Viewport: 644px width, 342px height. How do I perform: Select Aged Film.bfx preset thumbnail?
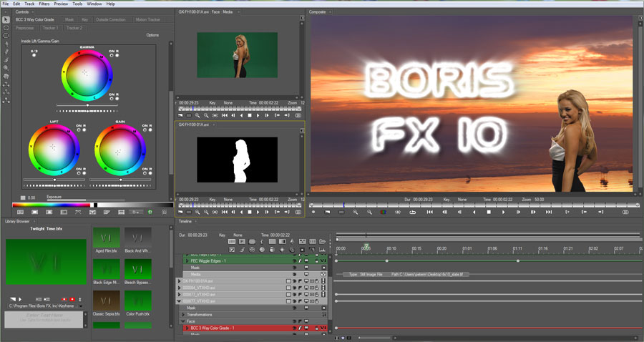tap(106, 238)
